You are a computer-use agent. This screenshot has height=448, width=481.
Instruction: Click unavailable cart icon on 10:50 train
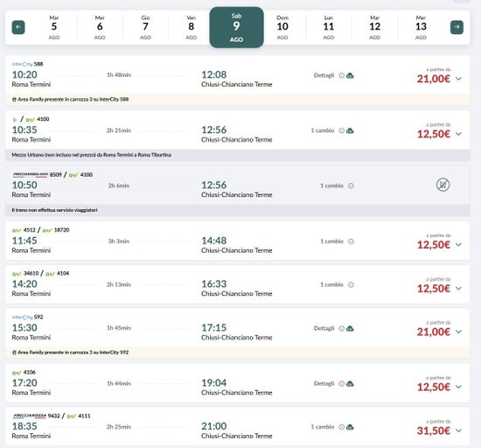coord(443,185)
